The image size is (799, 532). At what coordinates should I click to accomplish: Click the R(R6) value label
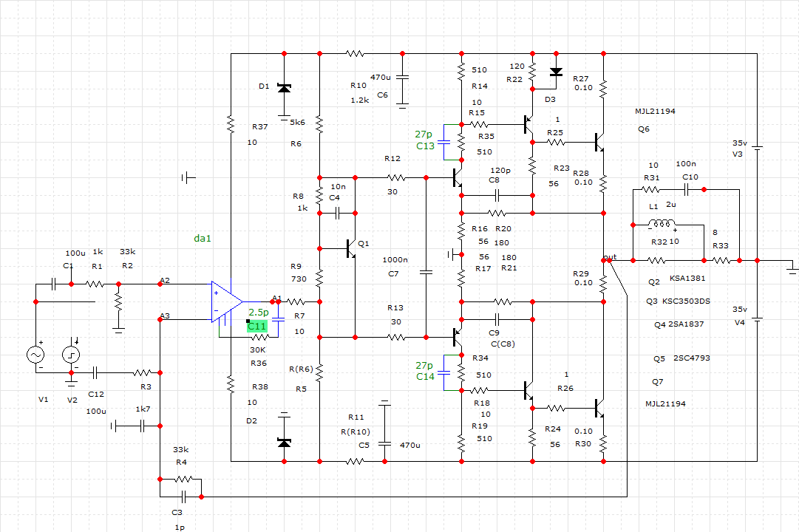click(301, 369)
